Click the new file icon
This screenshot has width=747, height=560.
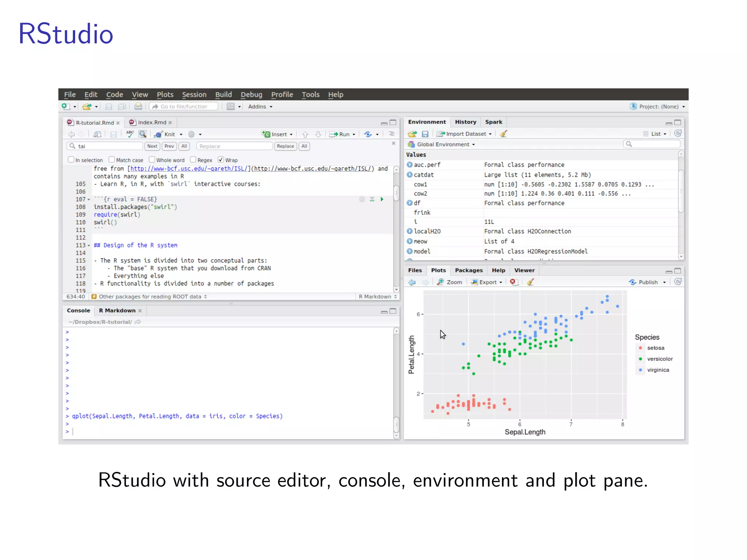(x=66, y=106)
